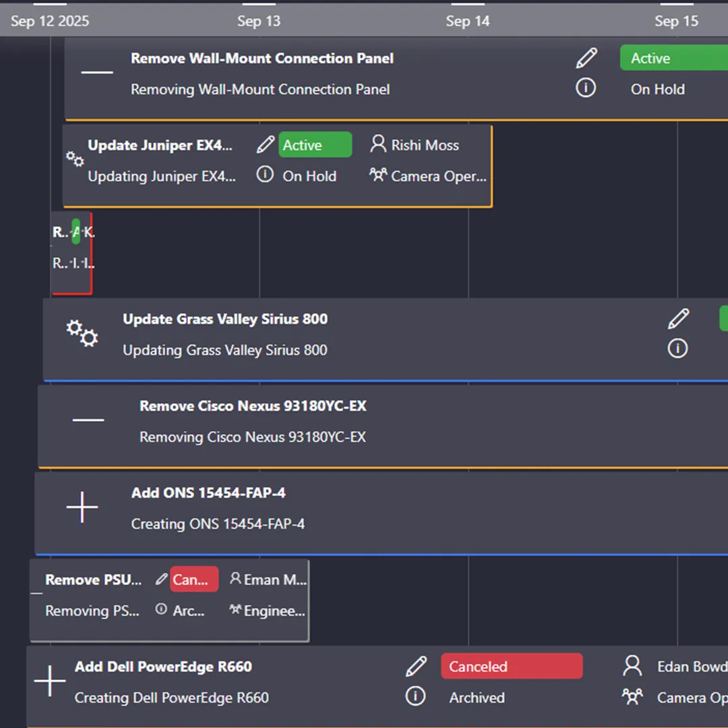This screenshot has height=728, width=728.
Task: Select Edan Bowd... assignee name
Action: (692, 667)
